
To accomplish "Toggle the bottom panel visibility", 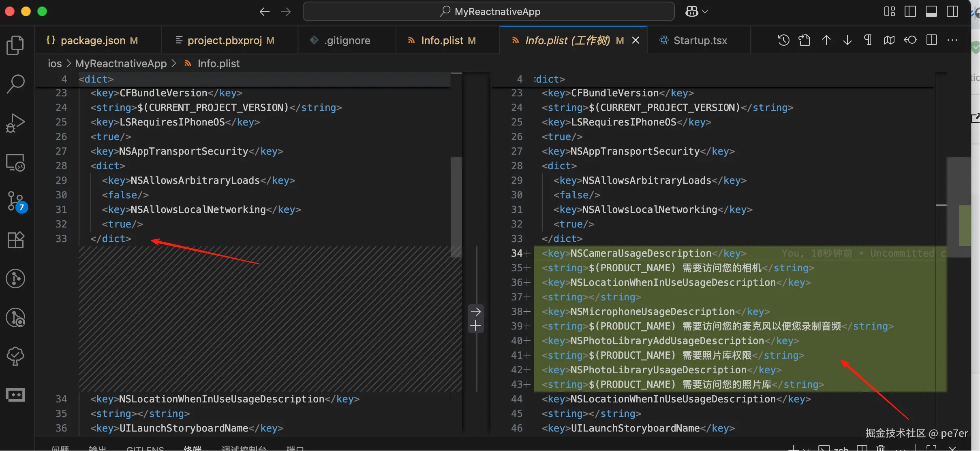I will click(931, 11).
